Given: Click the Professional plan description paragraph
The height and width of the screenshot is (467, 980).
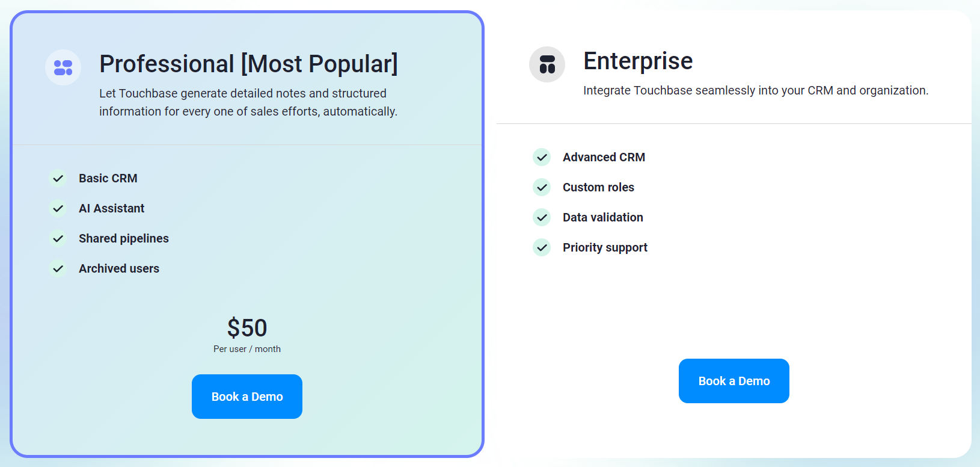Looking at the screenshot, I should [x=248, y=102].
